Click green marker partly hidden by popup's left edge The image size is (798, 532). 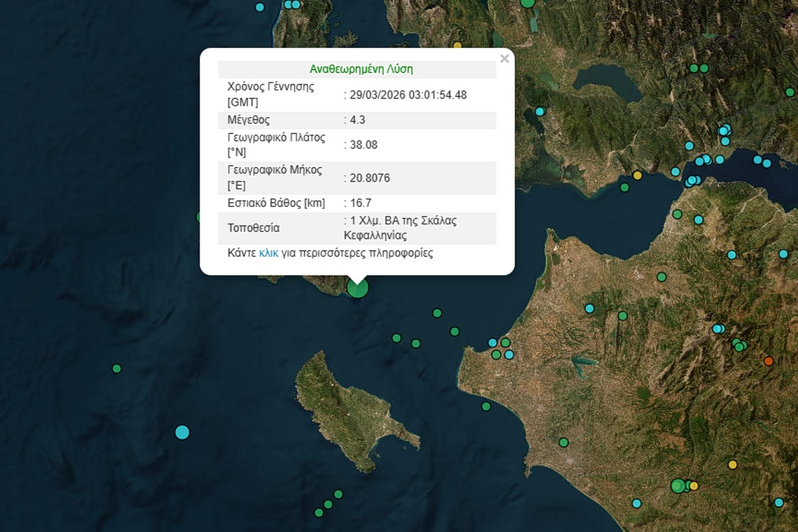click(x=199, y=217)
